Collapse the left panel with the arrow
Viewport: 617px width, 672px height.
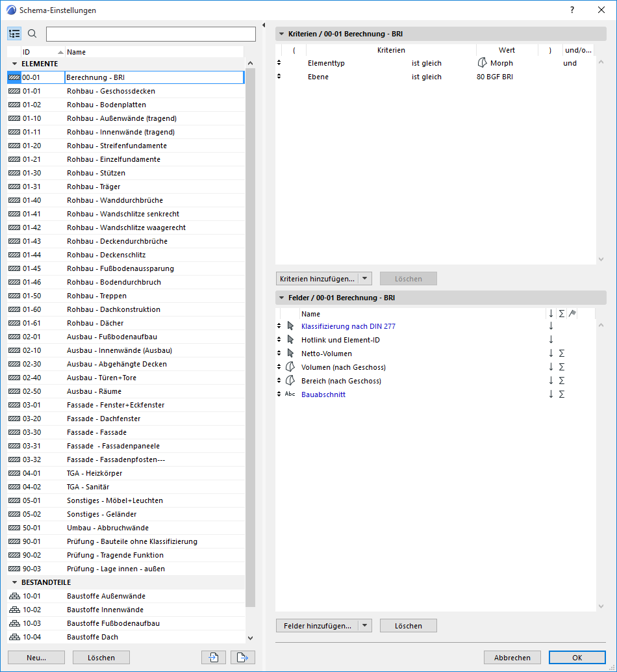click(264, 25)
